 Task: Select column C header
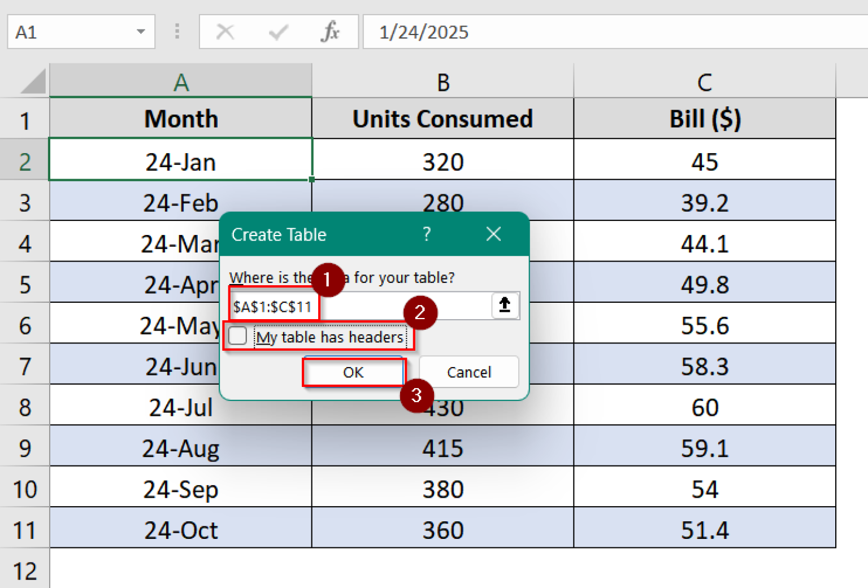click(x=704, y=82)
